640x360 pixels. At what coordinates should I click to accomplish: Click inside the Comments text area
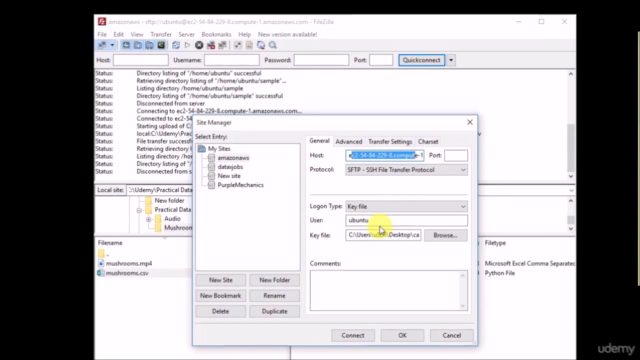[x=389, y=290]
